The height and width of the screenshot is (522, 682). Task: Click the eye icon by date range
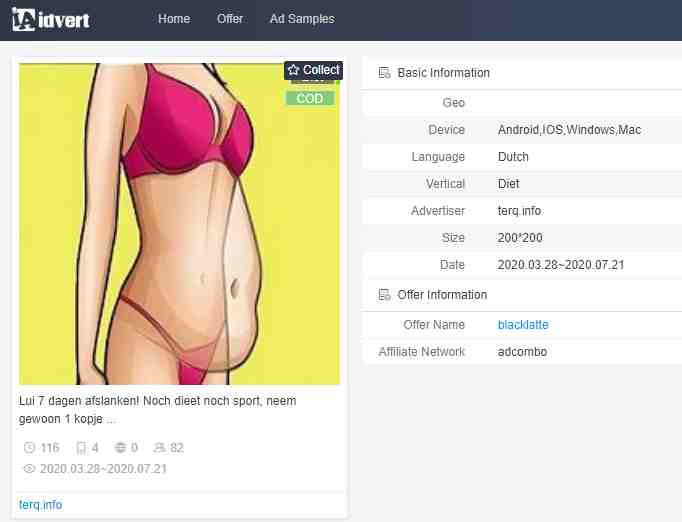coord(29,468)
